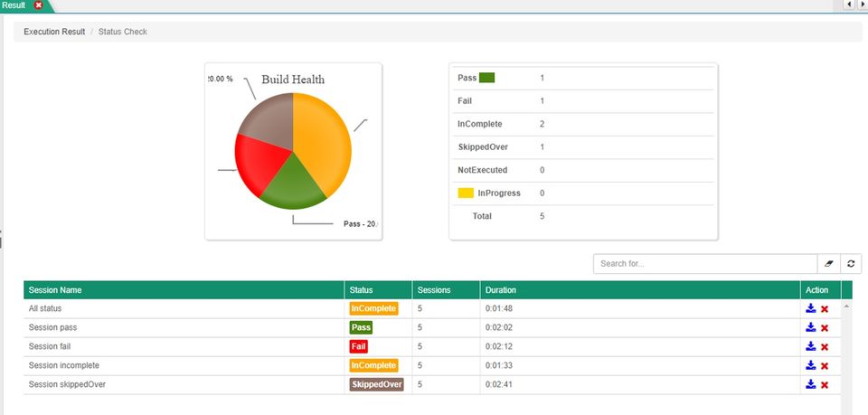
Task: Delete the Session fail row
Action: pyautogui.click(x=825, y=347)
